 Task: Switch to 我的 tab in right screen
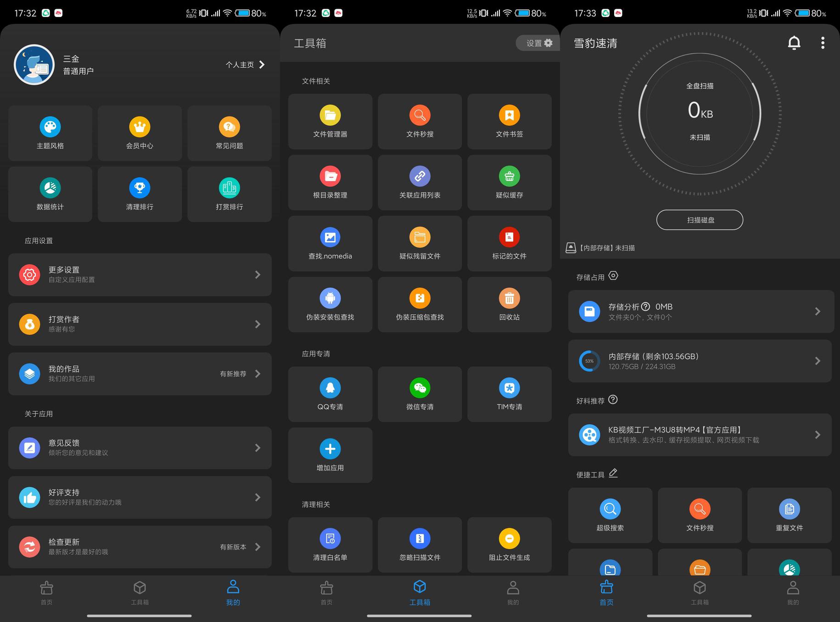coord(793,593)
